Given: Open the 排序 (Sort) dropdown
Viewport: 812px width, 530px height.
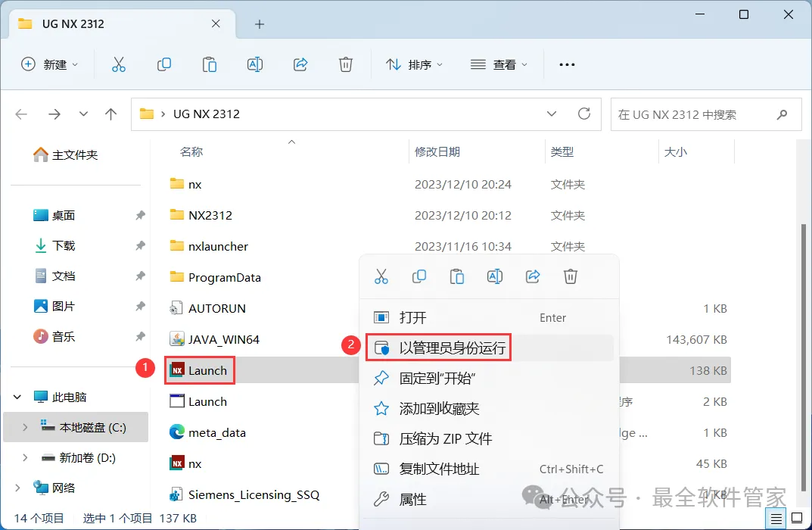Looking at the screenshot, I should tap(414, 64).
